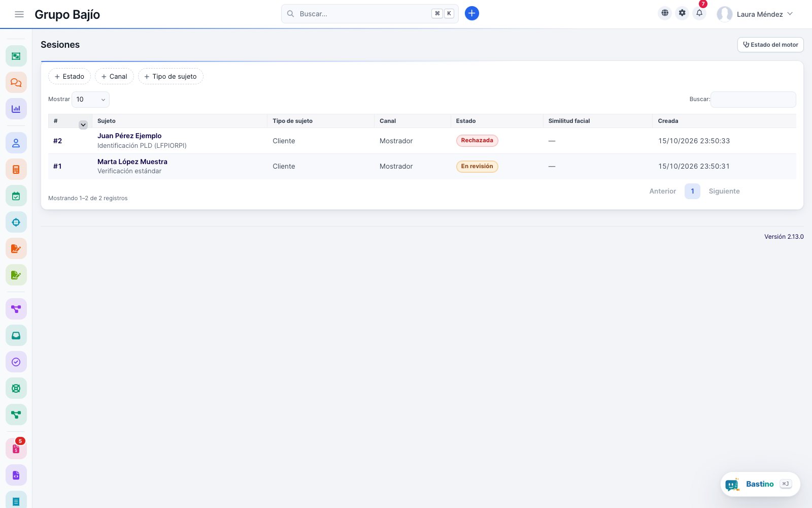Open the orange document-edit sidebar icon
The width and height of the screenshot is (812, 508).
tap(16, 248)
